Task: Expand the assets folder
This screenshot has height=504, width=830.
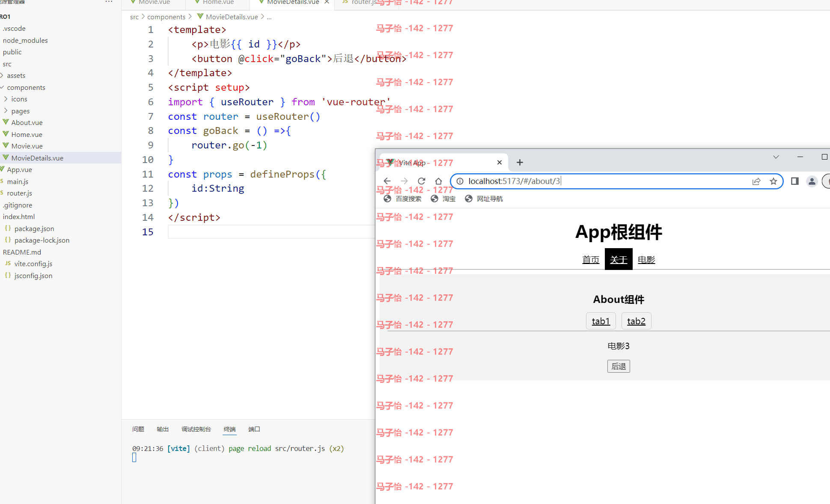Action: click(x=16, y=75)
